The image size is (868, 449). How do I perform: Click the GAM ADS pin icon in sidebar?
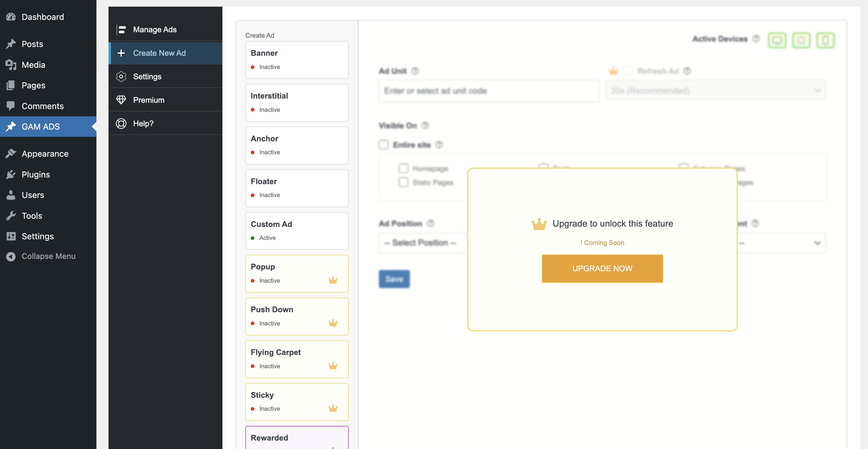[x=11, y=126]
